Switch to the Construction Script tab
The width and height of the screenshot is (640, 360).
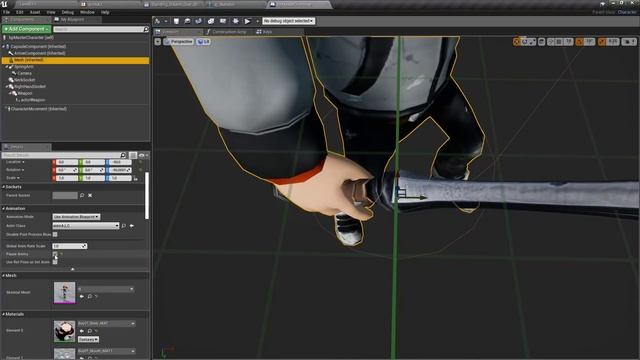[229, 32]
